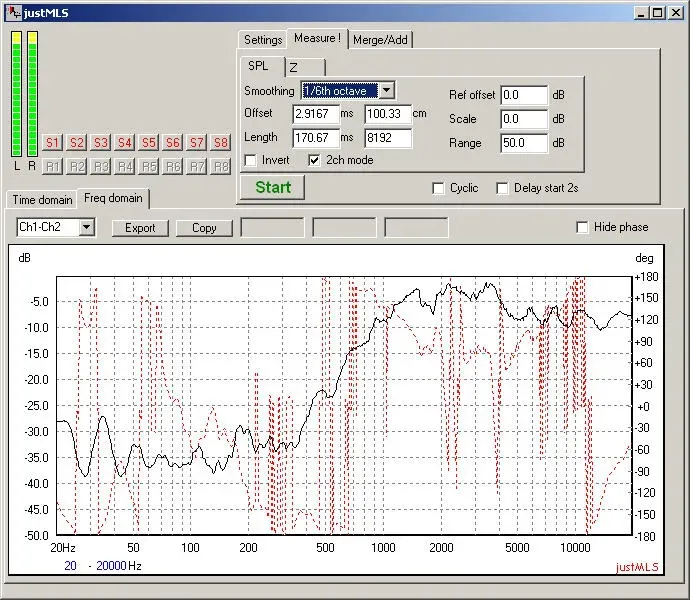Select store slot S3

click(101, 143)
